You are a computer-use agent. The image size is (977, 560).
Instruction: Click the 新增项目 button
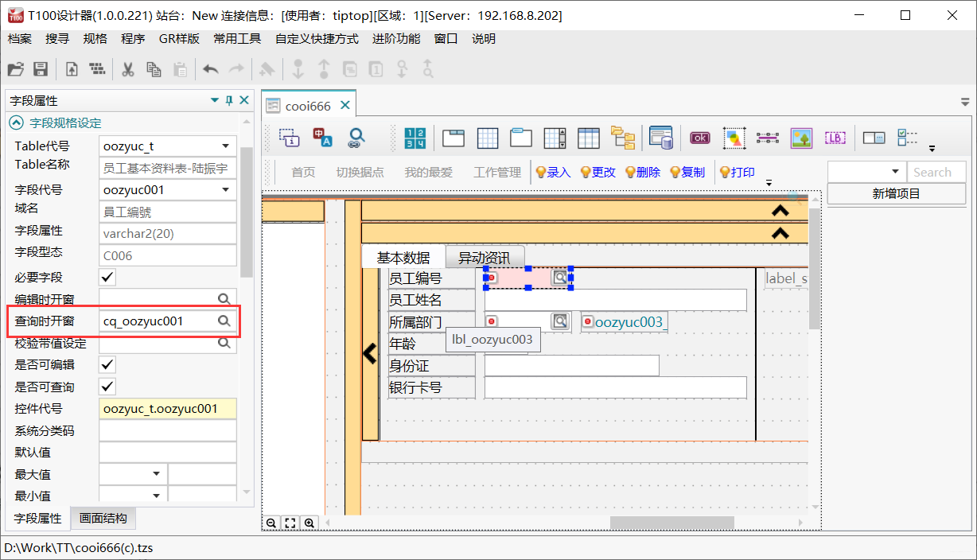[x=897, y=193]
